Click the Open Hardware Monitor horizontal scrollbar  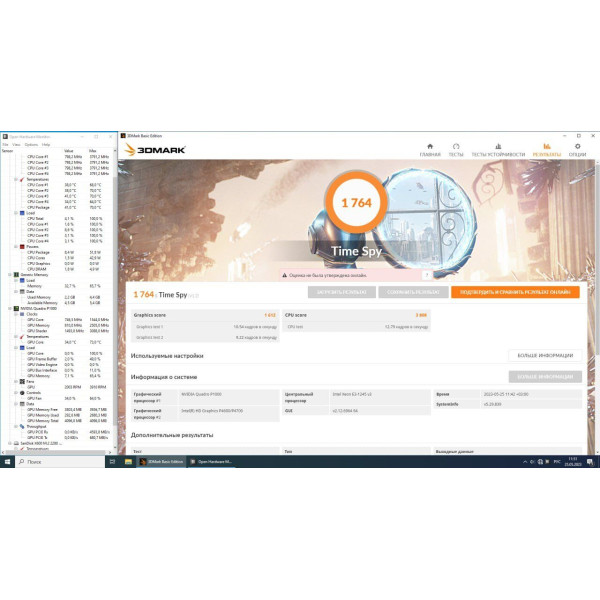click(x=57, y=452)
